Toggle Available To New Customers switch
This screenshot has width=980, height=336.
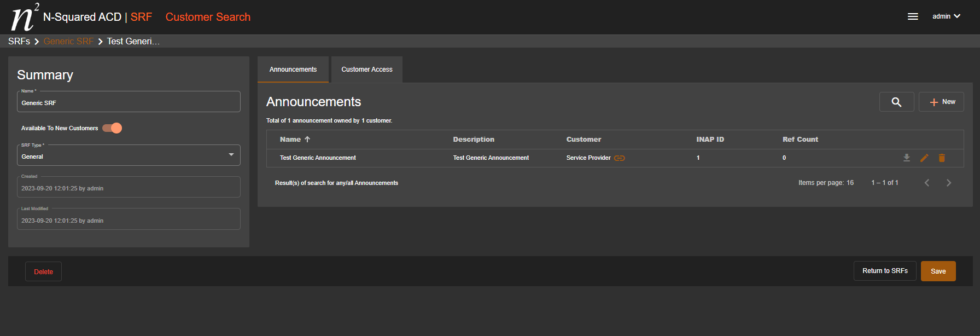coord(112,128)
